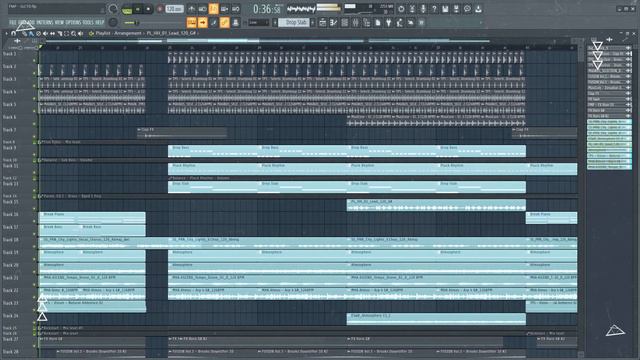Click the tempo display showing 120
640x360 pixels.
tap(174, 9)
